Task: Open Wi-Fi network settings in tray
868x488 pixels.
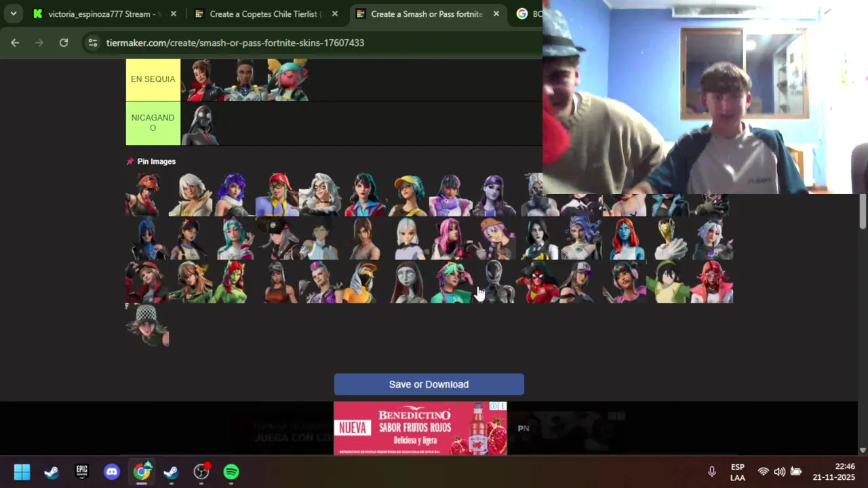Action: 763,472
